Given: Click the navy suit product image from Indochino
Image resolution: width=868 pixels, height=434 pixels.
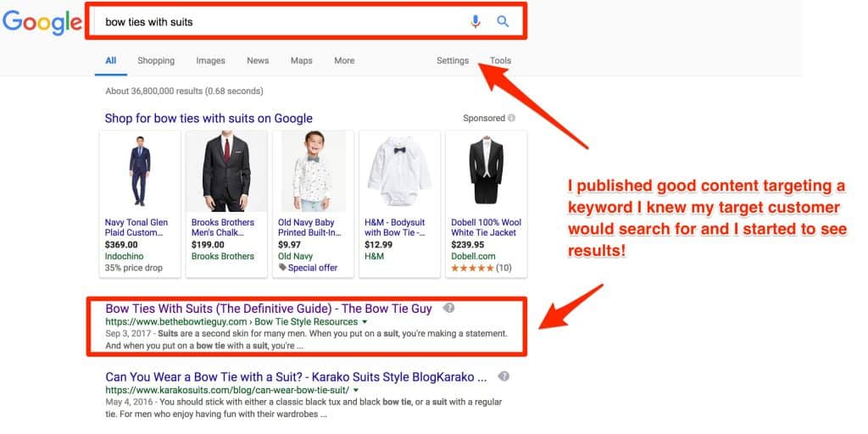Looking at the screenshot, I should pyautogui.click(x=140, y=171).
